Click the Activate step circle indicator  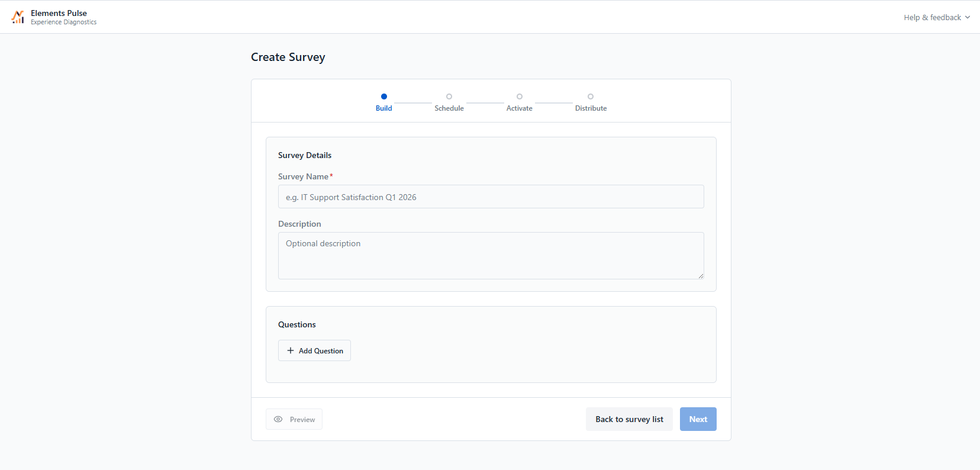(x=520, y=96)
